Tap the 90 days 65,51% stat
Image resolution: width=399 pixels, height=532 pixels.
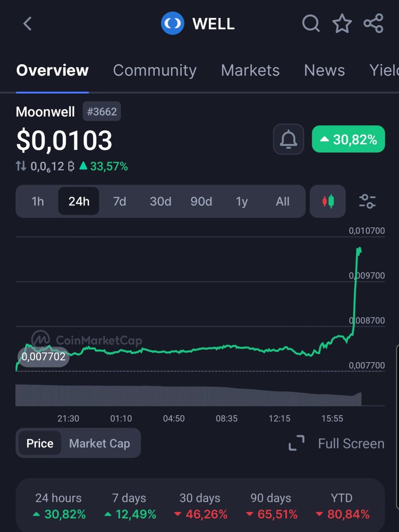tap(271, 506)
